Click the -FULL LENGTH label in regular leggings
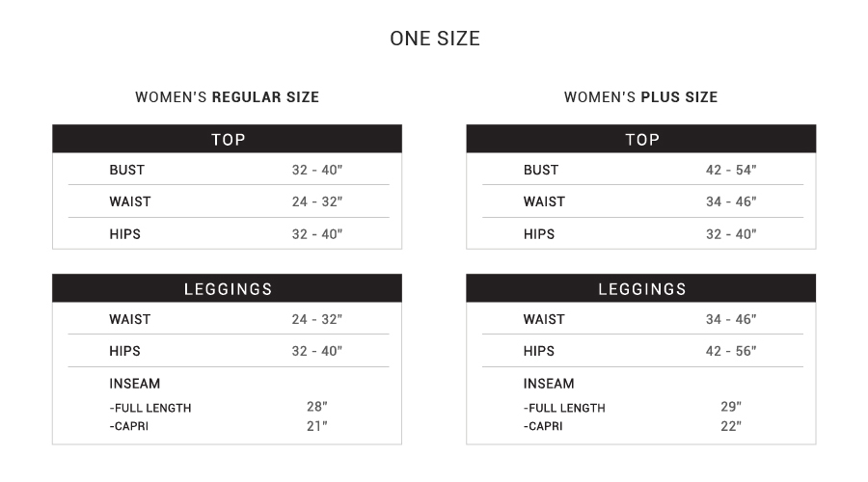Viewport: 868px width, 482px height. coord(150,408)
